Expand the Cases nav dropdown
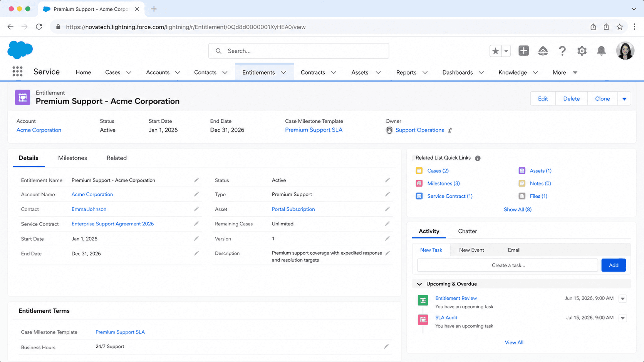 click(129, 72)
